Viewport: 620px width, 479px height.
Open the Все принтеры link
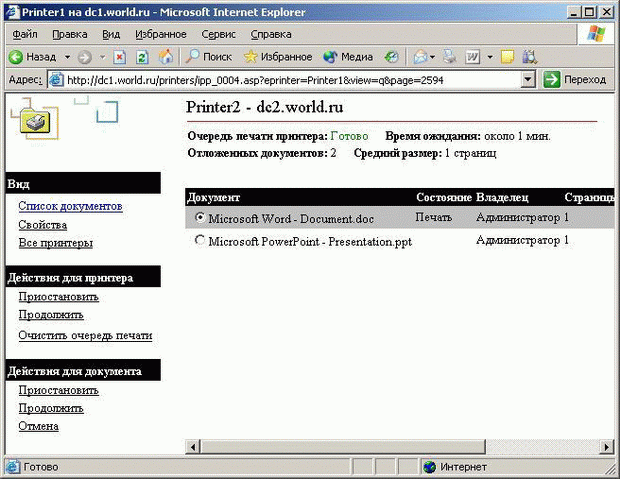click(x=56, y=243)
